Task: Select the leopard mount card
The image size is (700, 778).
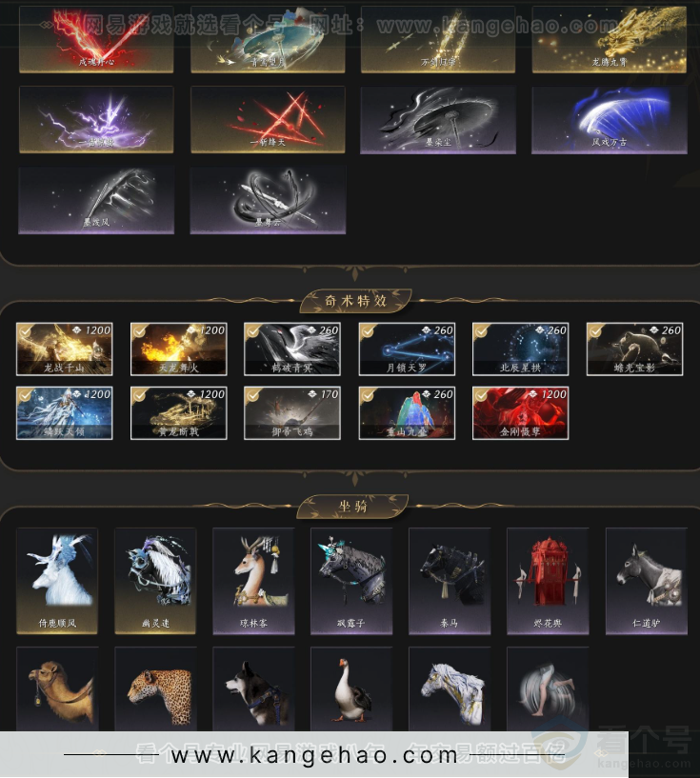Action: coord(155,688)
